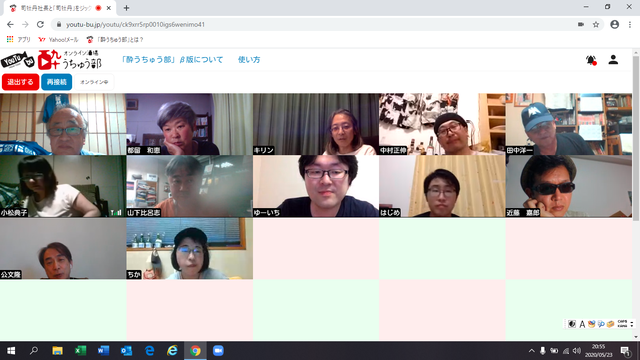The image size is (640, 360).
Task: Open the volume speaker tray icon
Action: point(577,351)
